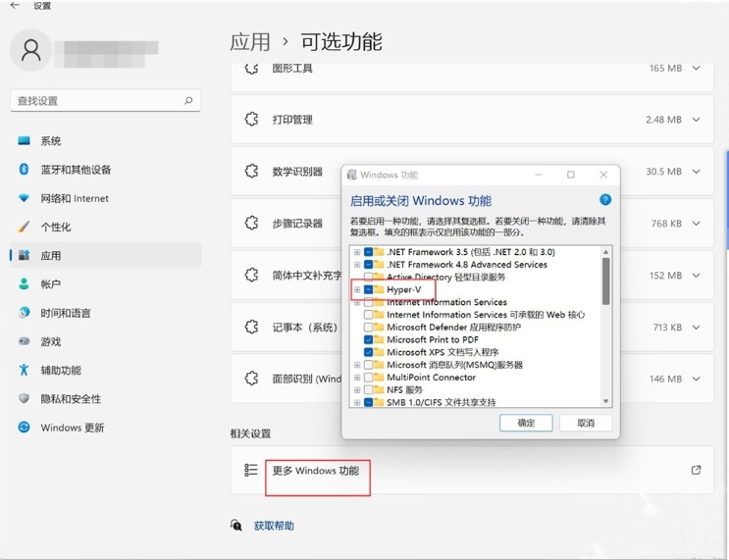Click the feature list scroll-down arrow

click(605, 401)
